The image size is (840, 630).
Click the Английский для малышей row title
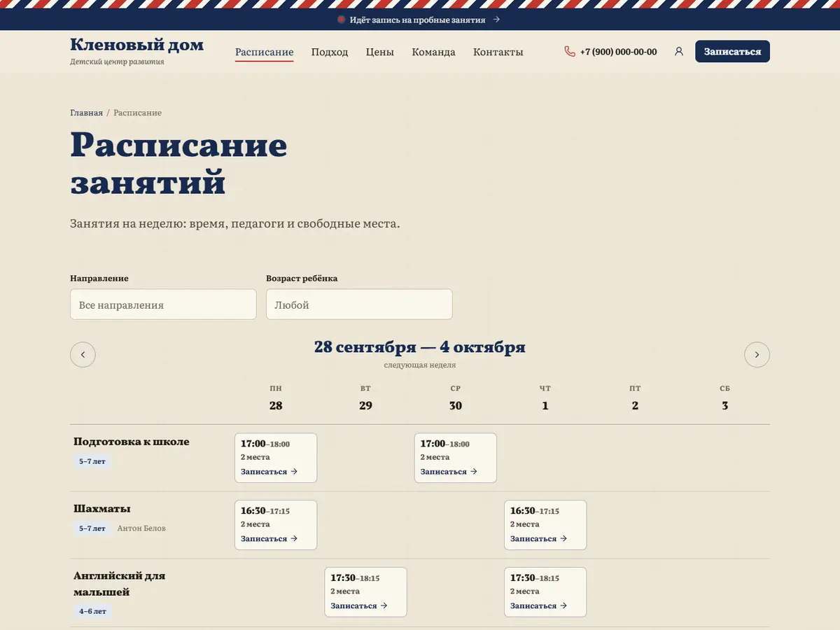pyautogui.click(x=120, y=584)
